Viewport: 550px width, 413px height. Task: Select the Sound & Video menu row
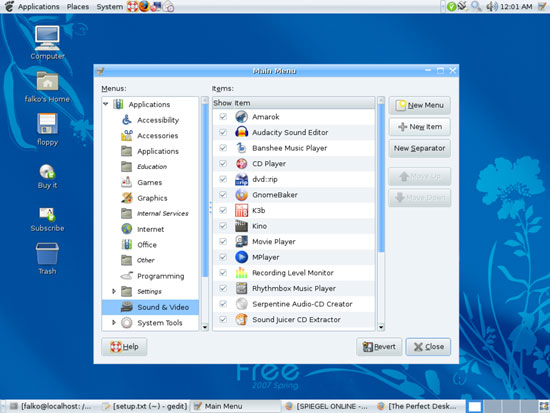tap(150, 307)
